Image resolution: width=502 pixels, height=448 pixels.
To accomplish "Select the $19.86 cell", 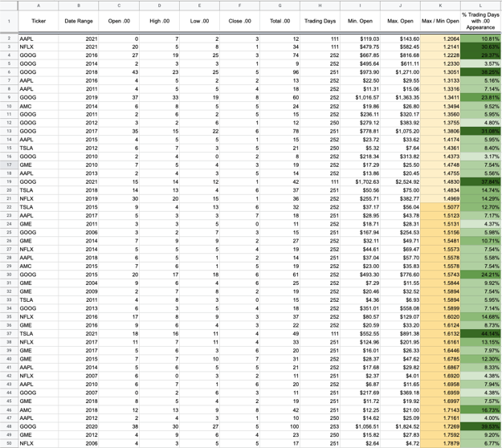I will (360, 106).
